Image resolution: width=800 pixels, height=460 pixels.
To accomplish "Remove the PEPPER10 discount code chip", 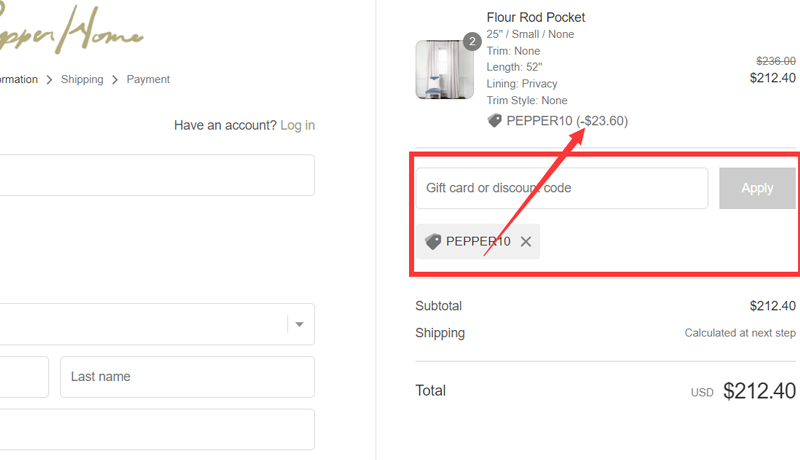I will point(526,242).
